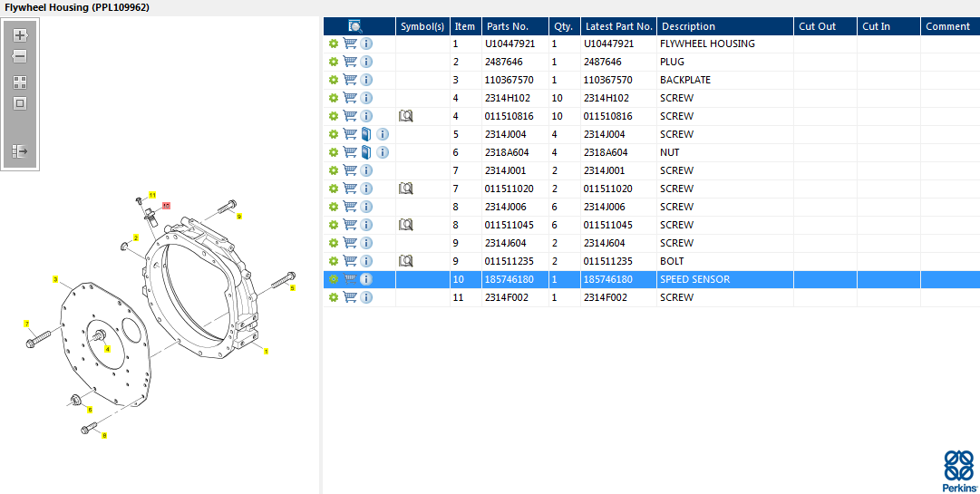Click part number 2487646 in Latest Part No.
980x494 pixels.
pos(603,62)
